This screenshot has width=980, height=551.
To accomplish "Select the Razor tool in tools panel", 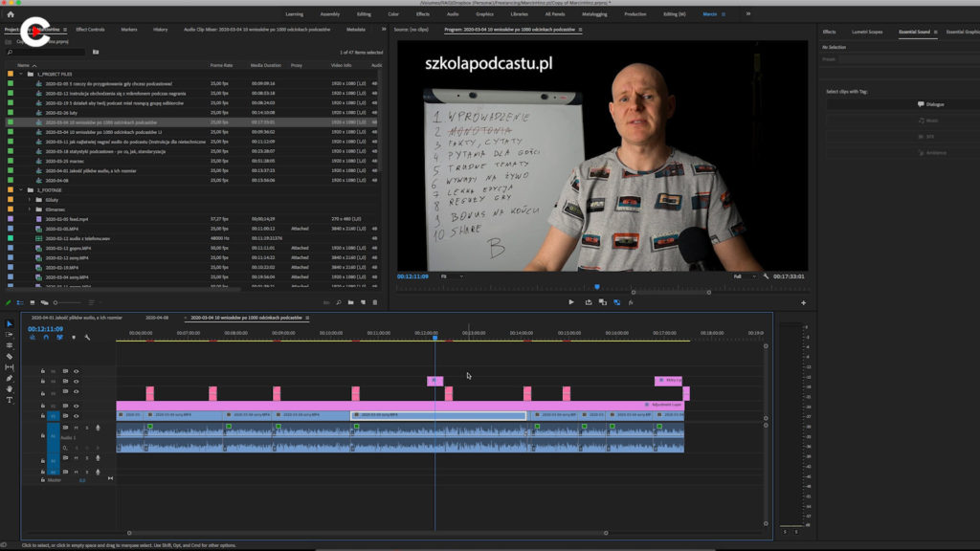I will pos(10,356).
